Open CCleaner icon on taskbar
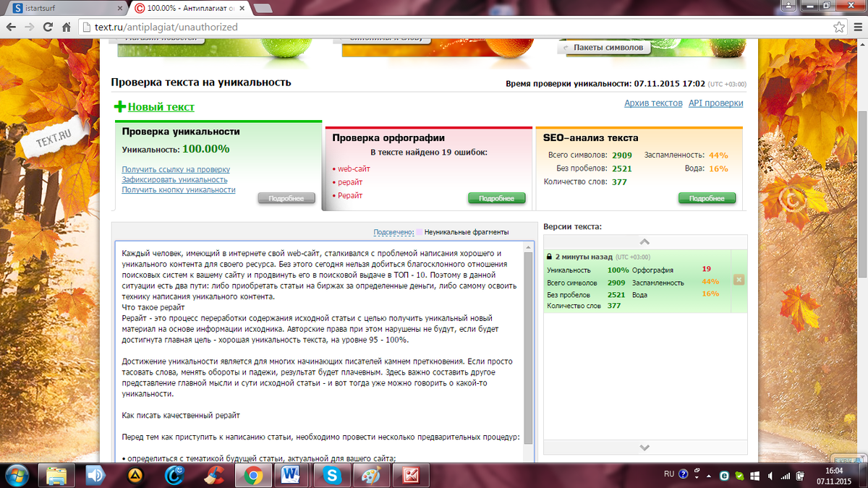868x488 pixels. tap(214, 475)
